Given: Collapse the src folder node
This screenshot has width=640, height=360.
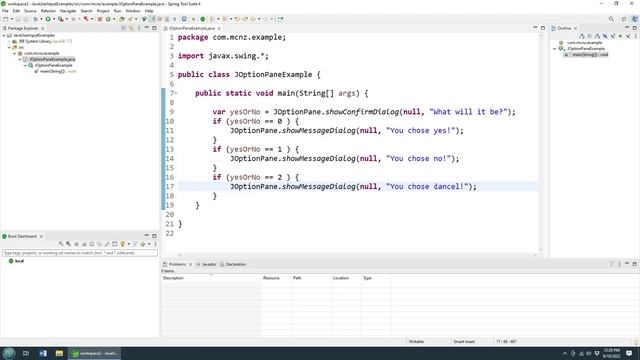Looking at the screenshot, I should click(x=9, y=47).
